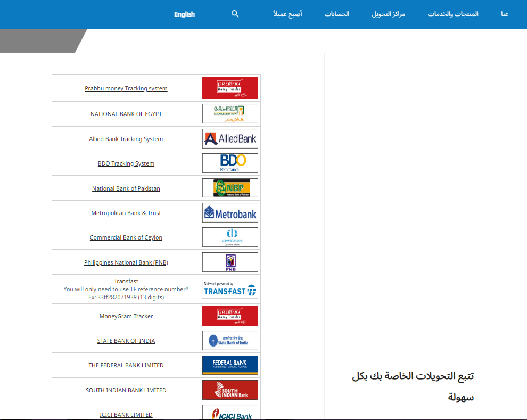Image resolution: width=527 pixels, height=420 pixels.
Task: Open Philippines National Bank (PNB) link
Action: coord(126,262)
